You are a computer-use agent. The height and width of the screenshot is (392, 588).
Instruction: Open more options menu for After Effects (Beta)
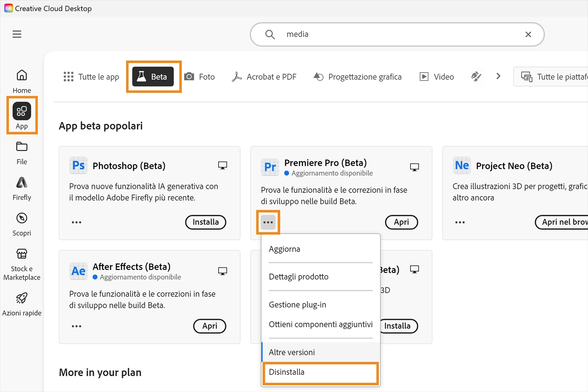point(76,326)
